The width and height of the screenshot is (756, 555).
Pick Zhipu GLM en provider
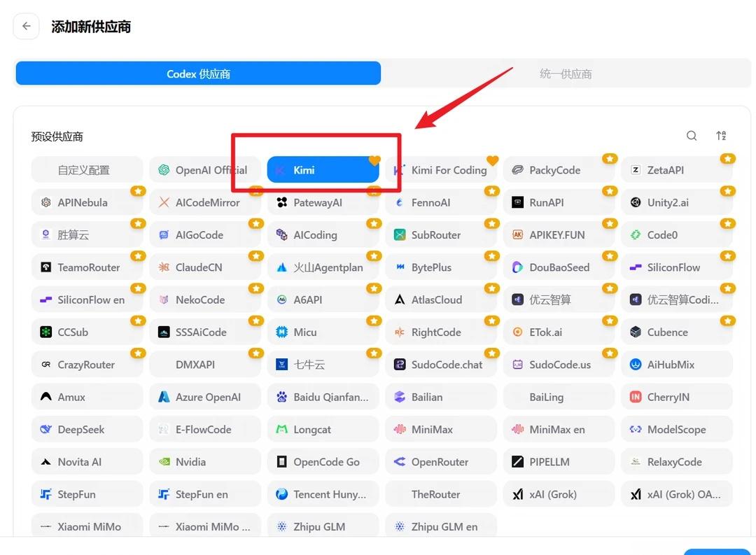coord(441,526)
